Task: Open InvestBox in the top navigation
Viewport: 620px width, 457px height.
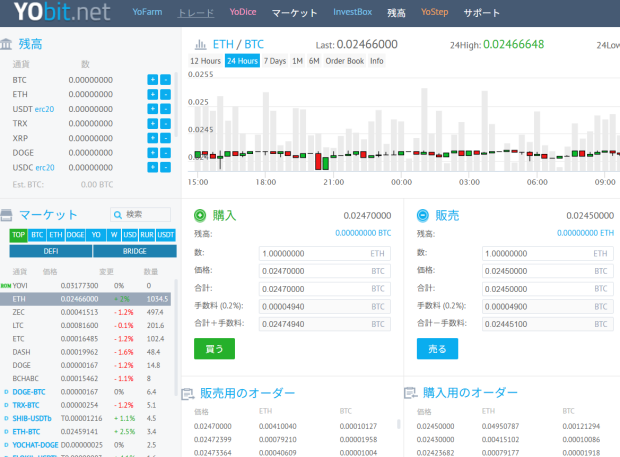Action: coord(352,12)
